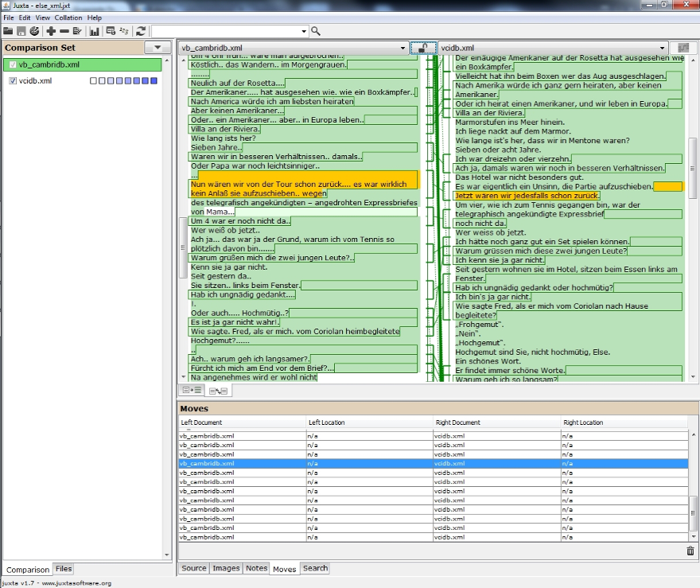Remove a document with the minus icon

[x=64, y=31]
